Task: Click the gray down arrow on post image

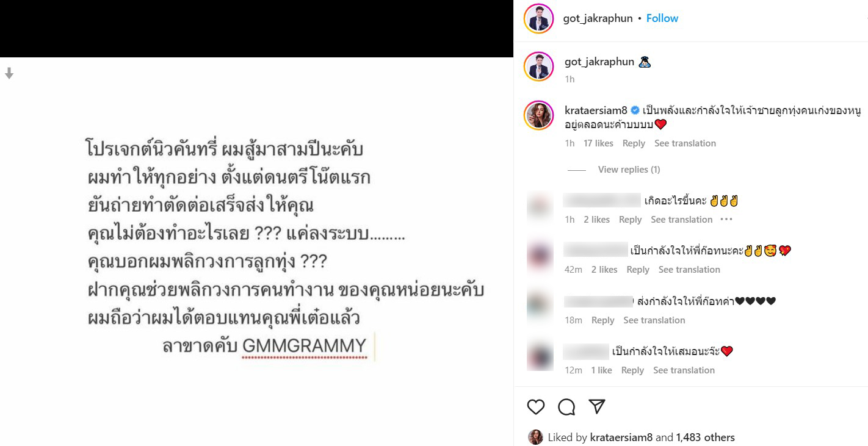Action: [9, 73]
